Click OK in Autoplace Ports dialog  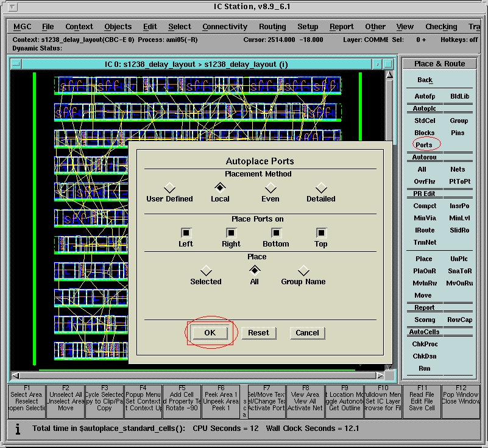(x=210, y=333)
